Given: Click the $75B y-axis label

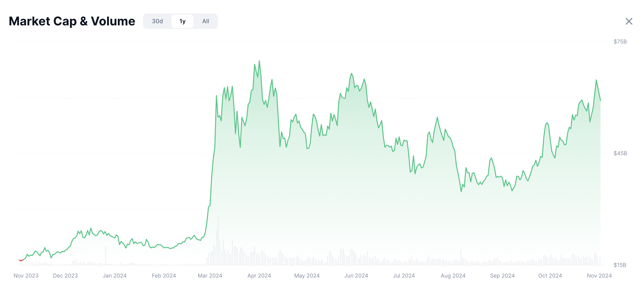Looking at the screenshot, I should tap(620, 42).
